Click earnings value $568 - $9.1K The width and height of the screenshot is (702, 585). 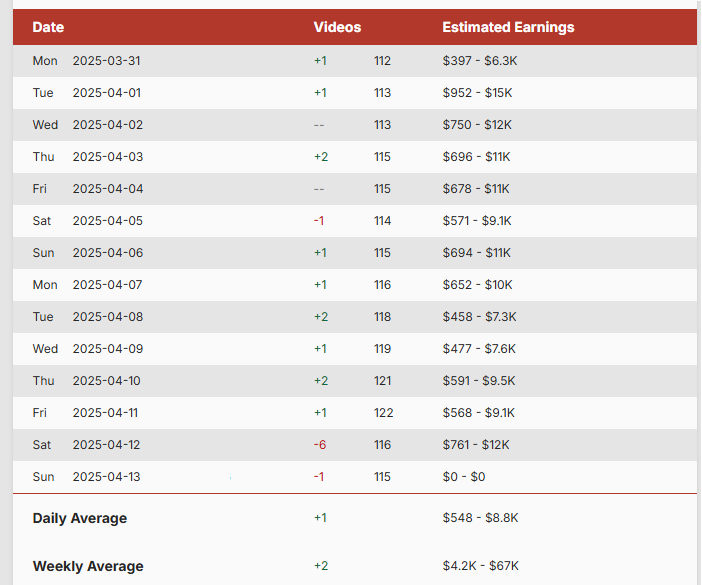[479, 413]
